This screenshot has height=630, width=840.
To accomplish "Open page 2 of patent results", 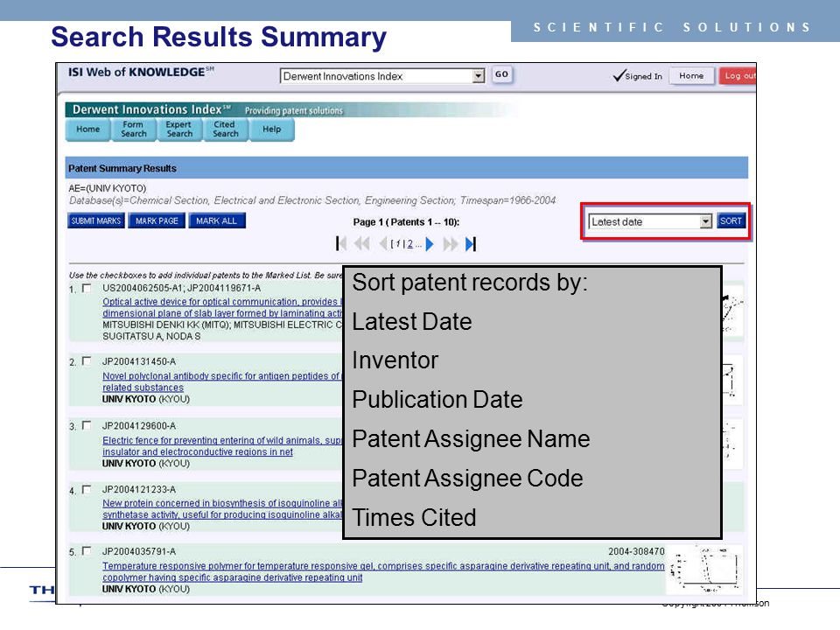I will (x=409, y=244).
